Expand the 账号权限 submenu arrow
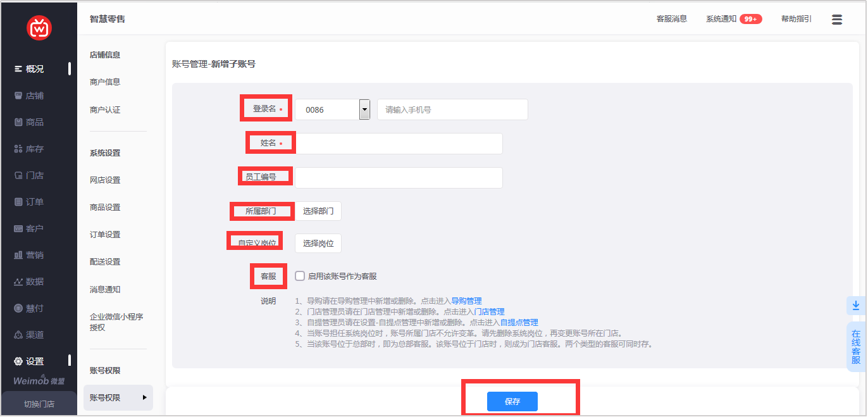This screenshot has width=868, height=417. click(144, 397)
